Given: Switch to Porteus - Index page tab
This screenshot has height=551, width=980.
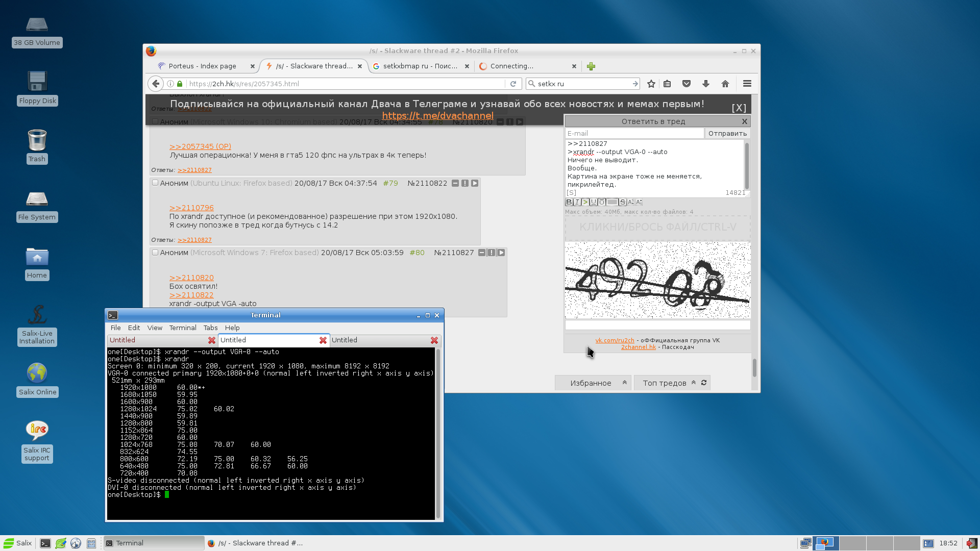Looking at the screenshot, I should pos(202,66).
